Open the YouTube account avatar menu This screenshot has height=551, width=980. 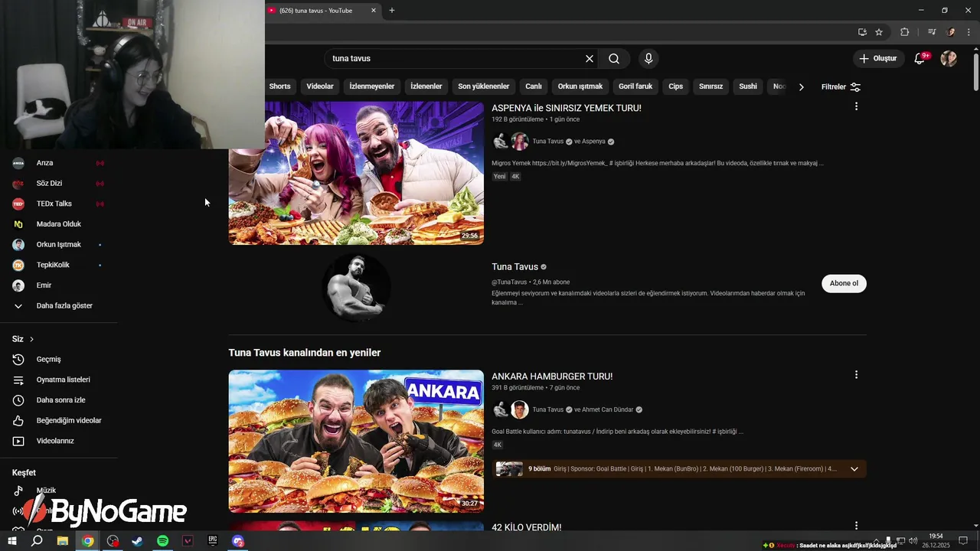pyautogui.click(x=949, y=59)
